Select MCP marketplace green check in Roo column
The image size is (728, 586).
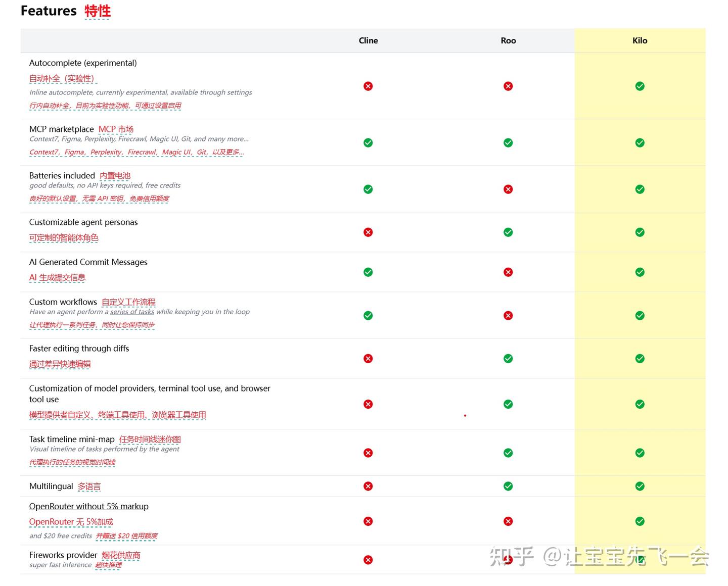508,143
